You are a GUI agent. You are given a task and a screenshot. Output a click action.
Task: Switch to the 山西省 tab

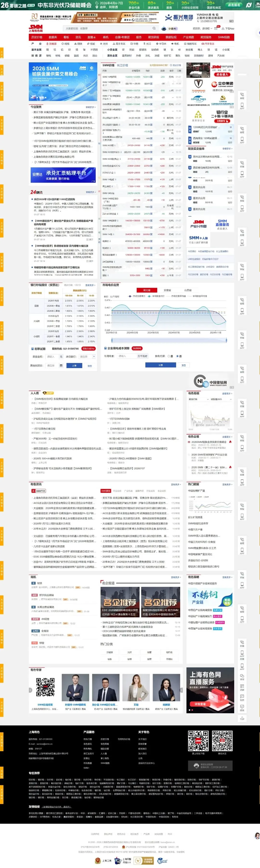188,290
